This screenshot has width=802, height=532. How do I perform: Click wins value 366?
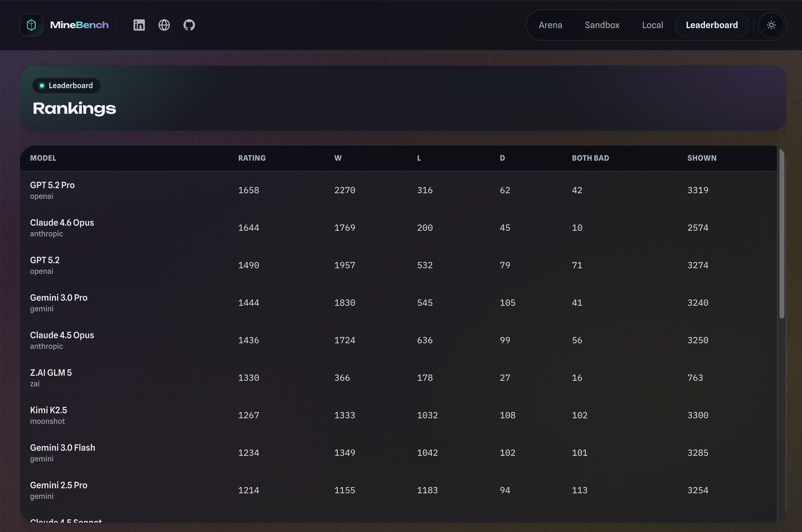(x=342, y=378)
